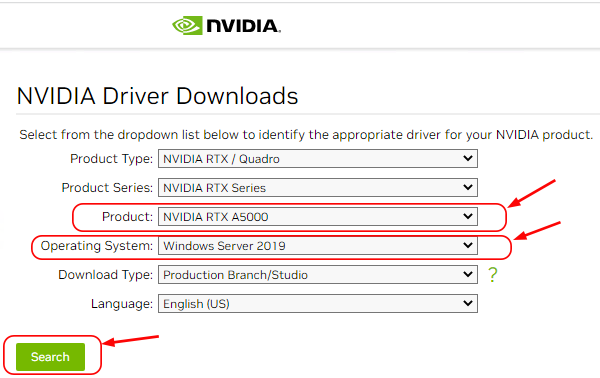Click the green NVIDIA eye logo icon
The width and height of the screenshot is (600, 378).
click(187, 26)
